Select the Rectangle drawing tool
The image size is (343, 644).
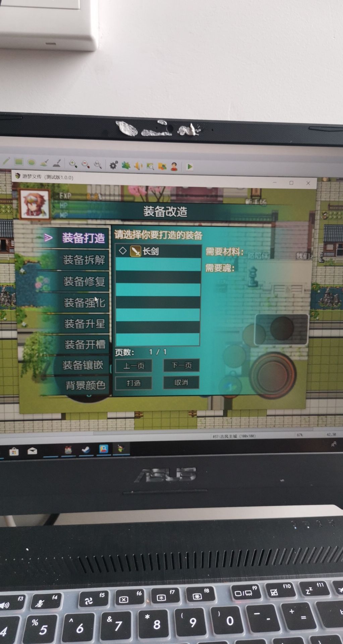pos(19,162)
